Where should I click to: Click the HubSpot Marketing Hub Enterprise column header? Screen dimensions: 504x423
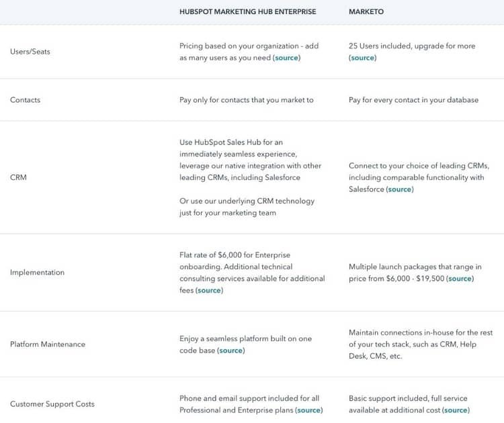point(247,12)
